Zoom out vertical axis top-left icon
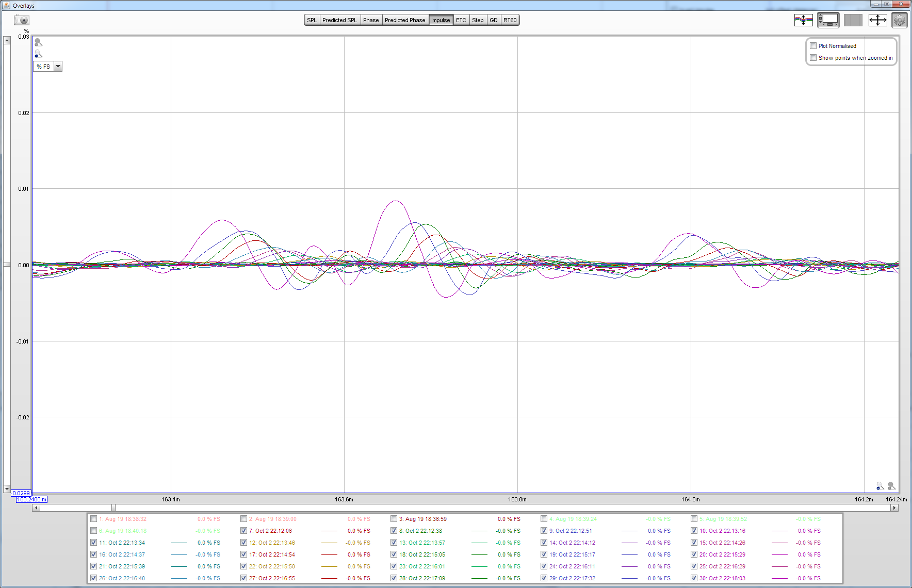912x588 pixels. point(38,54)
